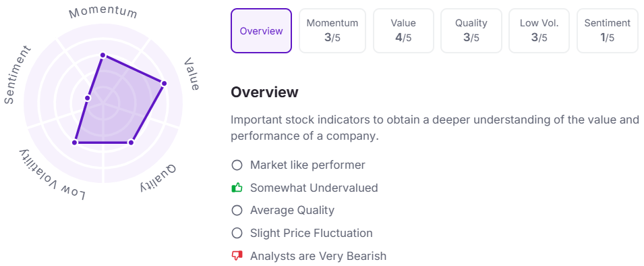This screenshot has width=644, height=266.
Task: Click the Overview heading
Action: point(264,92)
